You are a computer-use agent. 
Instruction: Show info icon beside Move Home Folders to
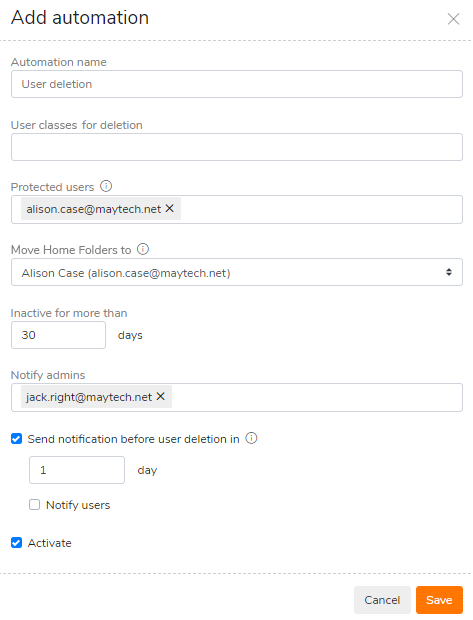point(143,249)
